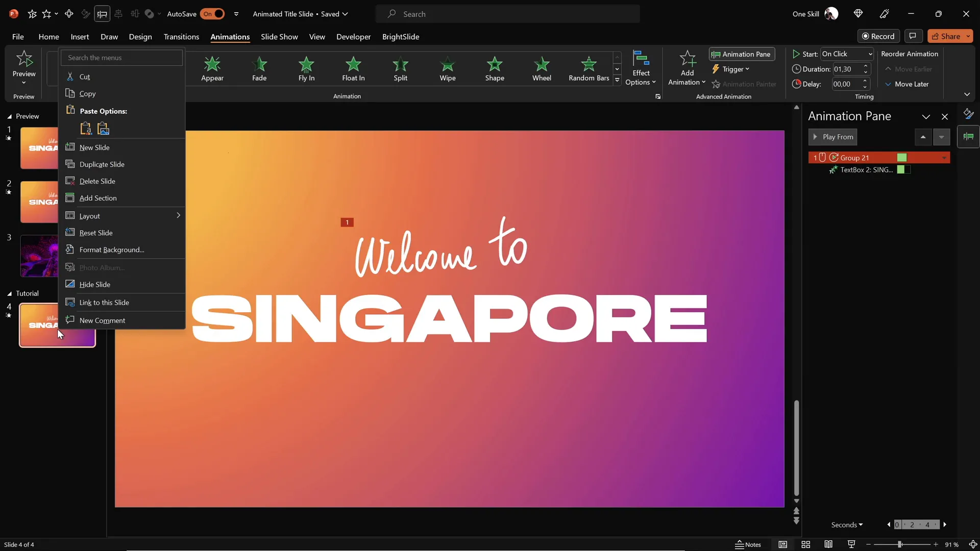This screenshot has height=551, width=980.
Task: Choose Format Background from the context menu
Action: [x=110, y=250]
